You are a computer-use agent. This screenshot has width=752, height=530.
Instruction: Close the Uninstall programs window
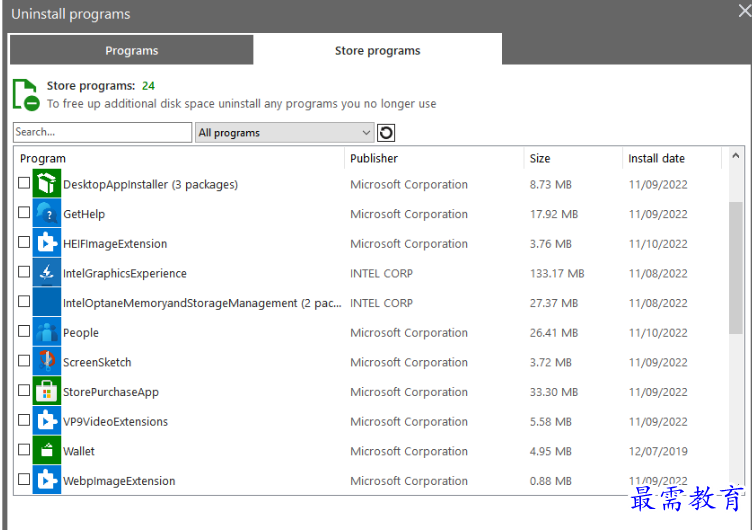point(744,10)
